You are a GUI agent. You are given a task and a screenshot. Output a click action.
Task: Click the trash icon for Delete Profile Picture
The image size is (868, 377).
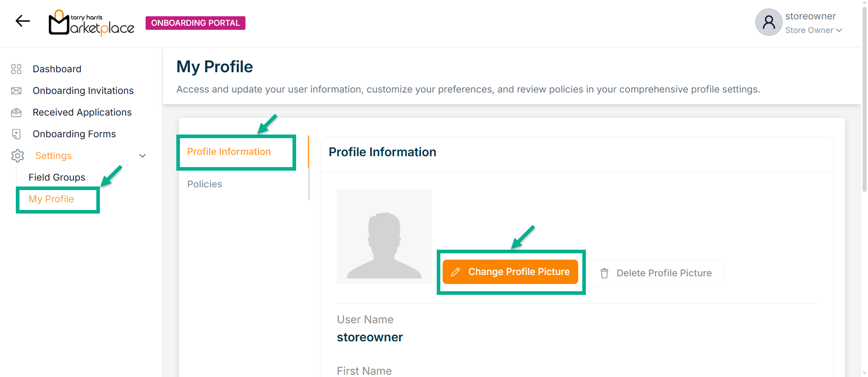[x=604, y=273]
